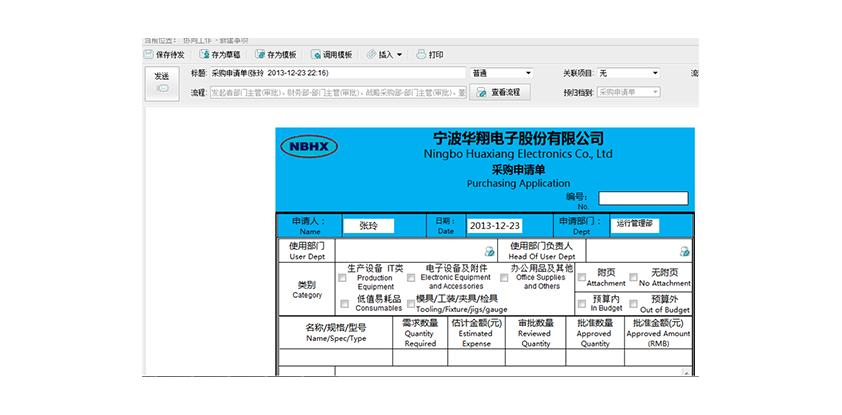
Task: Click empty cell under 名称/规格/型号 column
Action: pyautogui.click(x=336, y=358)
